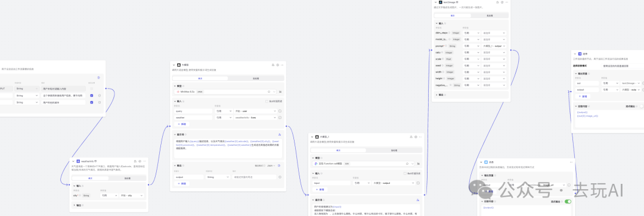Uncheck required box for 用户所在的城市 row
This screenshot has width=644, height=216.
pyautogui.click(x=92, y=102)
